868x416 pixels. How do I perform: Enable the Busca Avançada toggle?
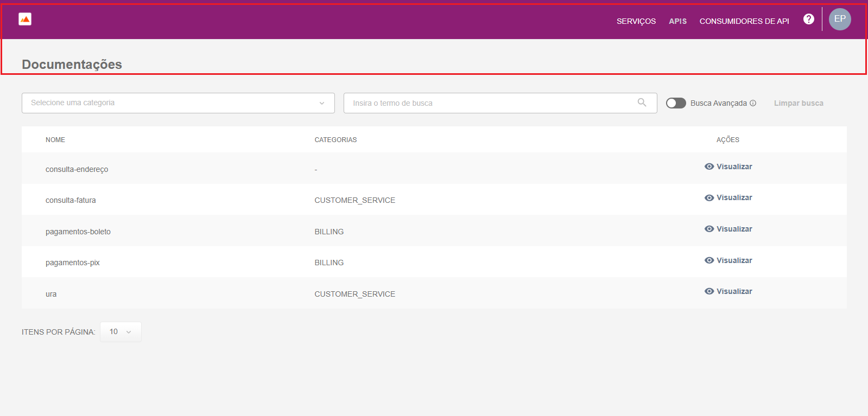[x=676, y=103]
